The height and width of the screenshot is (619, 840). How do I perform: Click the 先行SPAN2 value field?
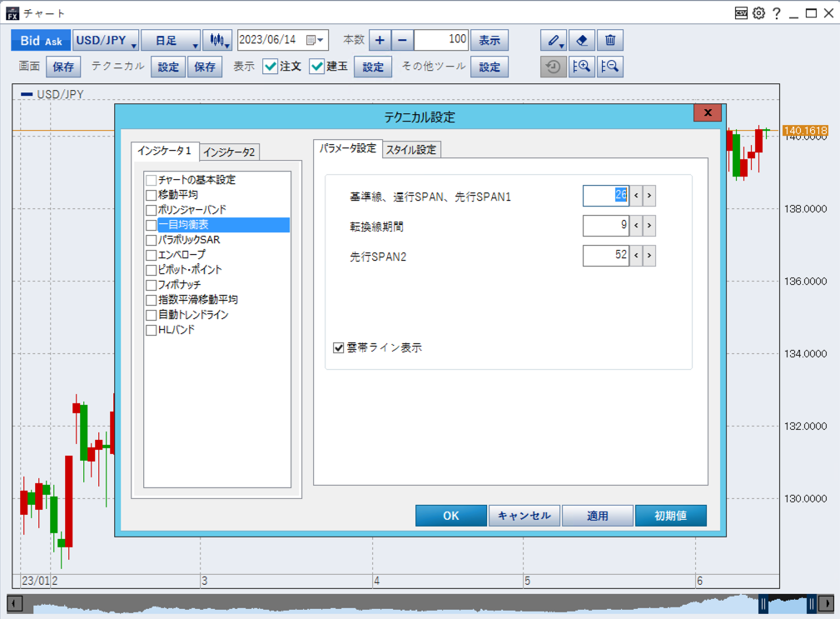[605, 256]
